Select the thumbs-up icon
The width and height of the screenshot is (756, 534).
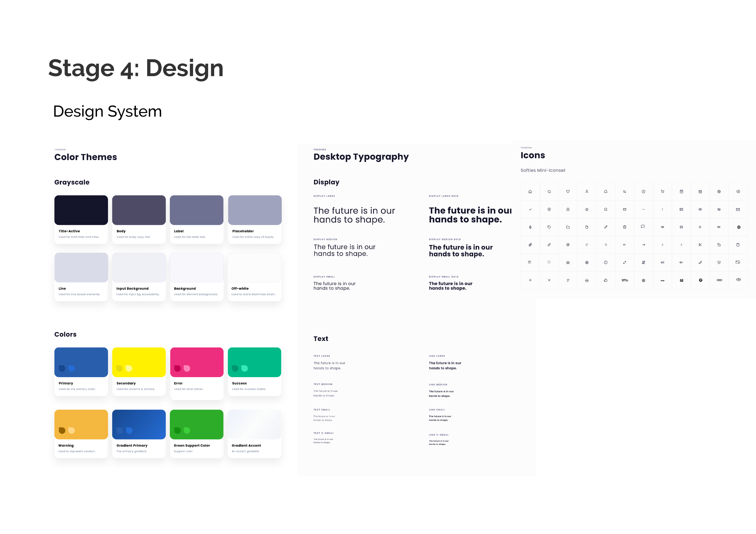point(606,280)
